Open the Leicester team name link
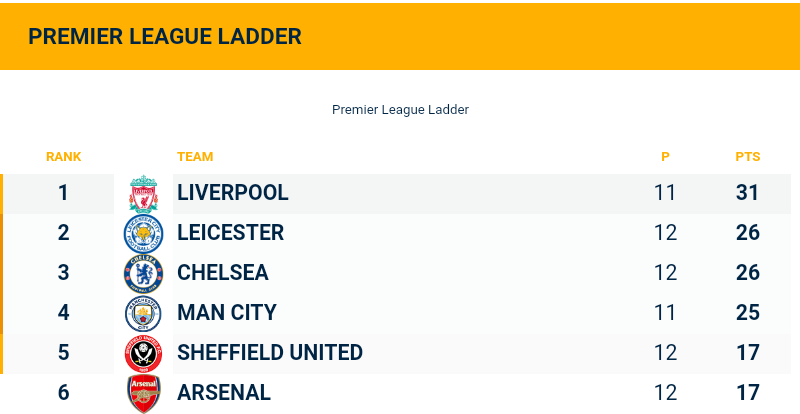This screenshot has width=800, height=414. tap(230, 233)
